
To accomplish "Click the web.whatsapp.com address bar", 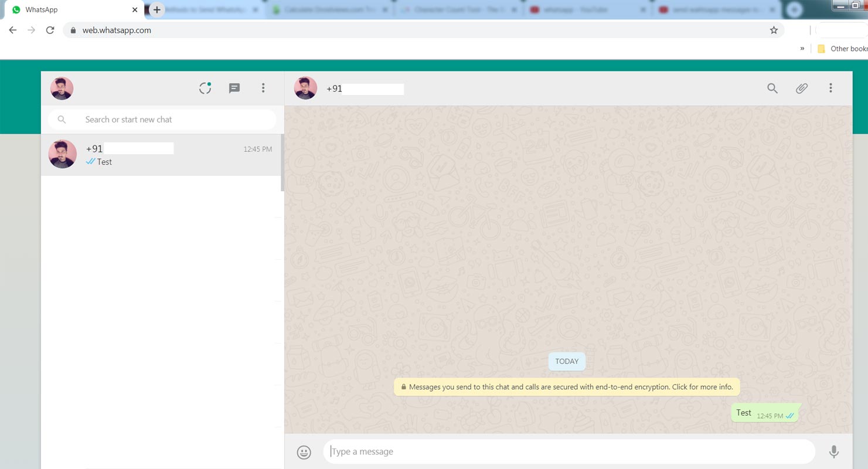I will click(x=424, y=30).
